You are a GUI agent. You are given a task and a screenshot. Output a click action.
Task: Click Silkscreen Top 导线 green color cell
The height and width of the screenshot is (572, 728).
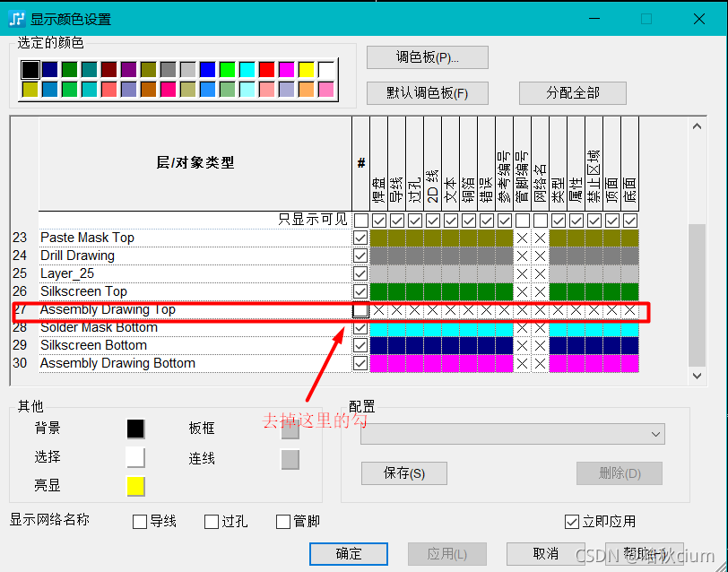396,291
